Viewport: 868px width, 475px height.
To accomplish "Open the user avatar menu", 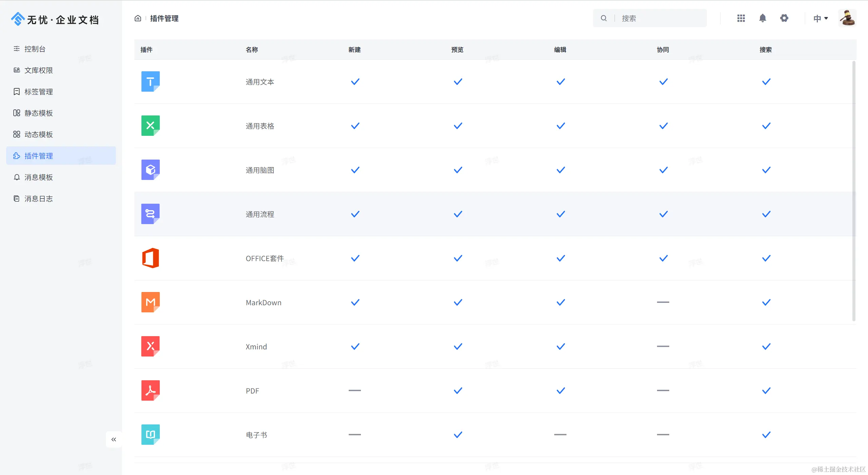I will coord(847,18).
